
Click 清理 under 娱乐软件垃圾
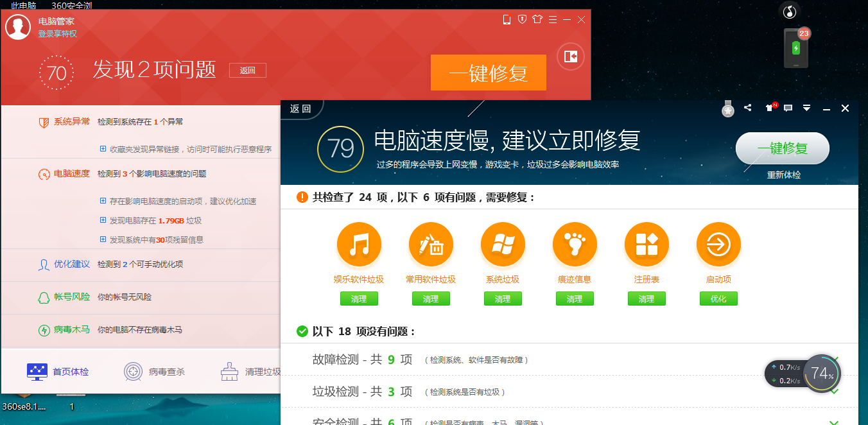point(359,299)
